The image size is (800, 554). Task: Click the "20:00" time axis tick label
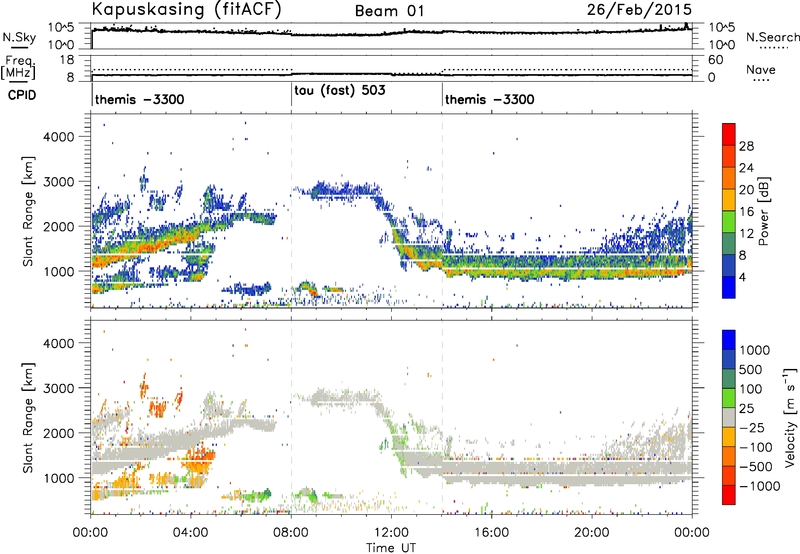click(x=592, y=533)
